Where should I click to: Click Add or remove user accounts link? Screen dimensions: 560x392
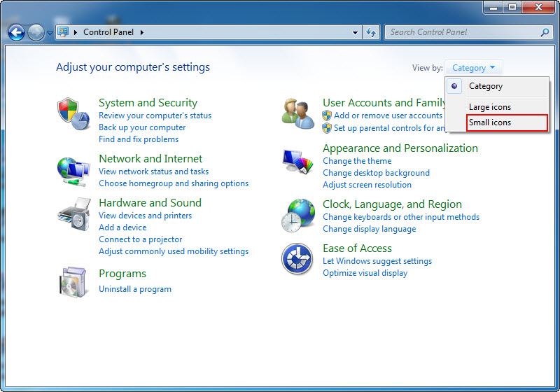[388, 115]
